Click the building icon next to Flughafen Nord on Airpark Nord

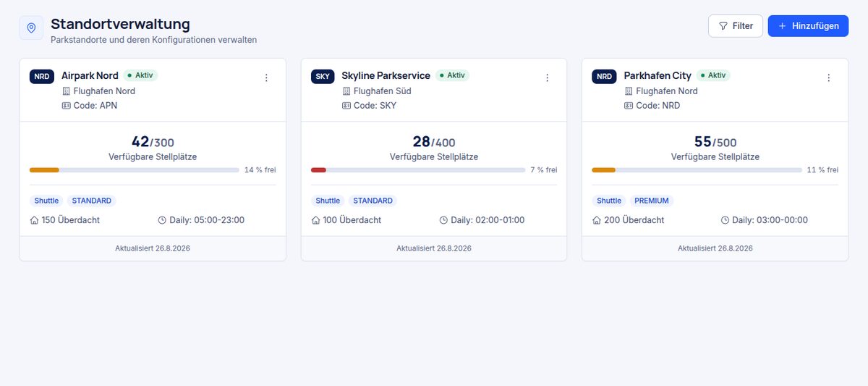(67, 91)
